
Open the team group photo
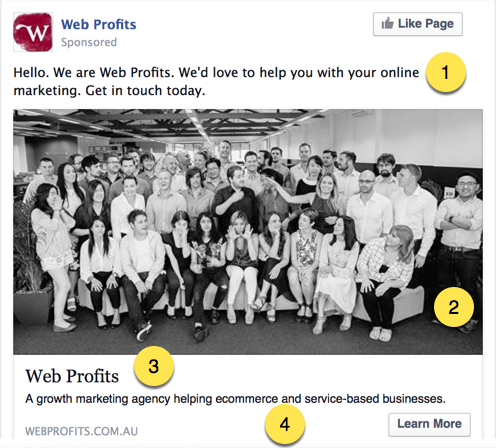[248, 232]
